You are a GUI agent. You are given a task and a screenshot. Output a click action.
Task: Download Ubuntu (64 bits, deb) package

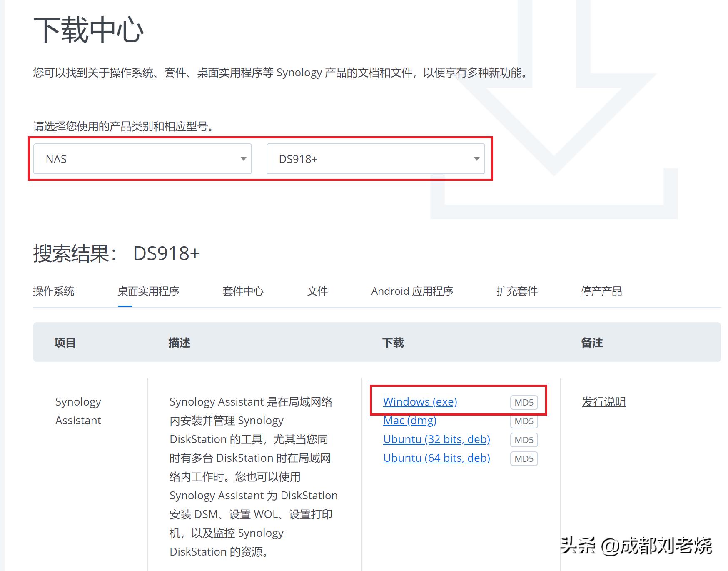click(x=436, y=458)
